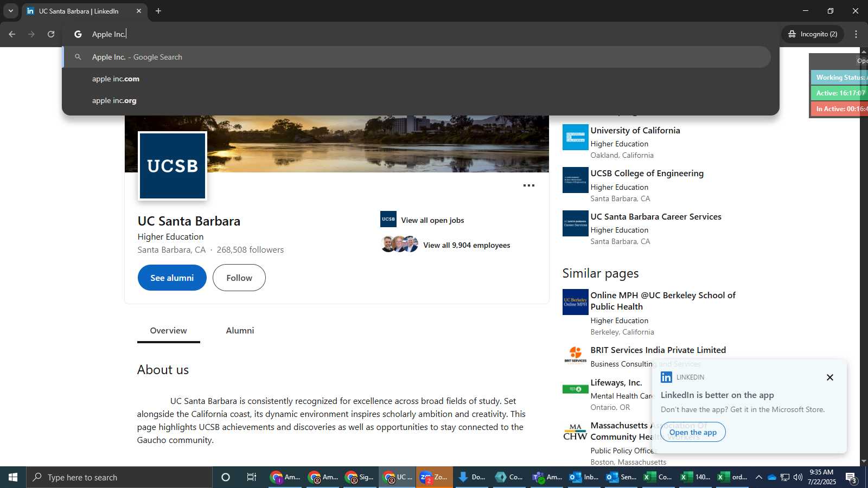This screenshot has width=868, height=488.
Task: Open Microsoft Teams from taskbar
Action: click(547, 477)
